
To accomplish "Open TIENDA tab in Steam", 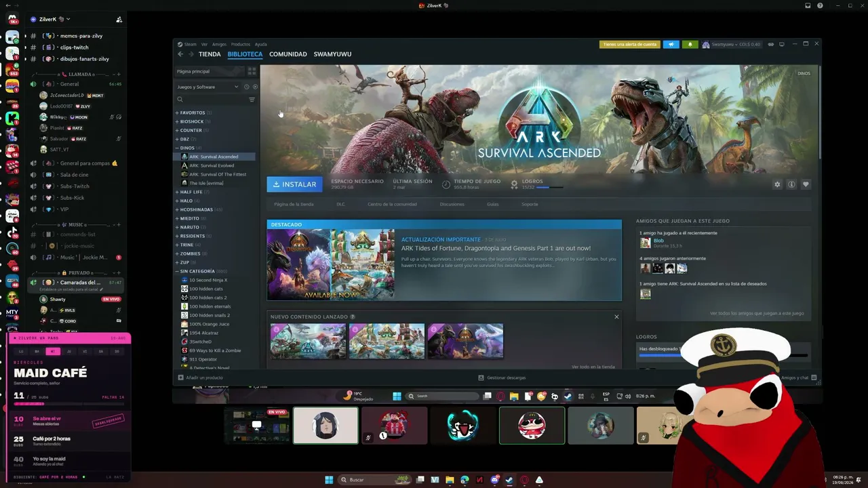I will [210, 54].
